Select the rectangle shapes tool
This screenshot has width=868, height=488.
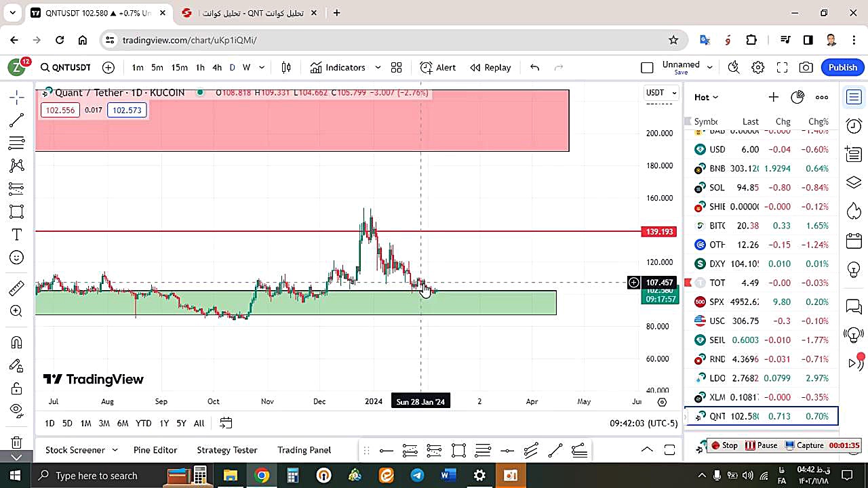[17, 211]
